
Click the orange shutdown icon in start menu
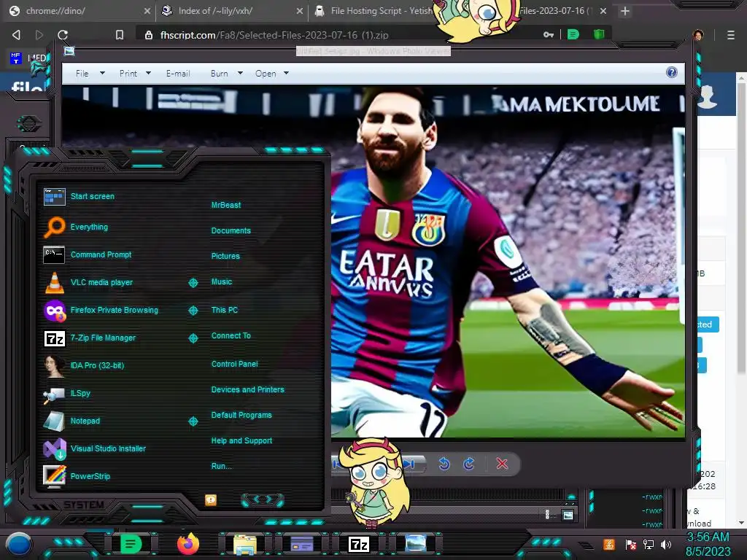pyautogui.click(x=211, y=499)
